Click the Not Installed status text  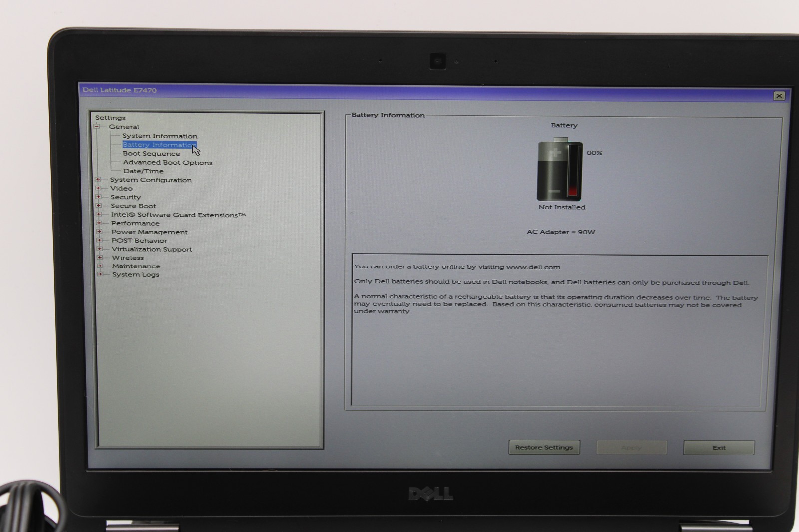pyautogui.click(x=562, y=207)
